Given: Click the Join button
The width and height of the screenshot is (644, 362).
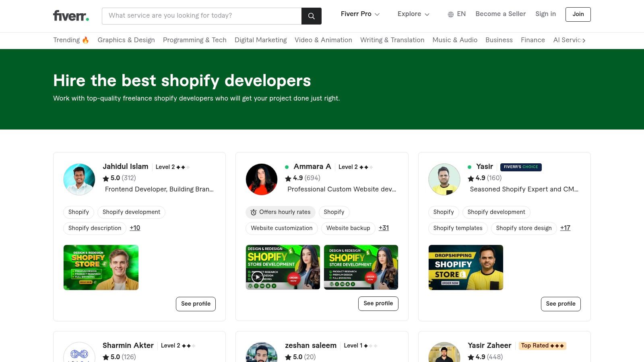Looking at the screenshot, I should 578,14.
